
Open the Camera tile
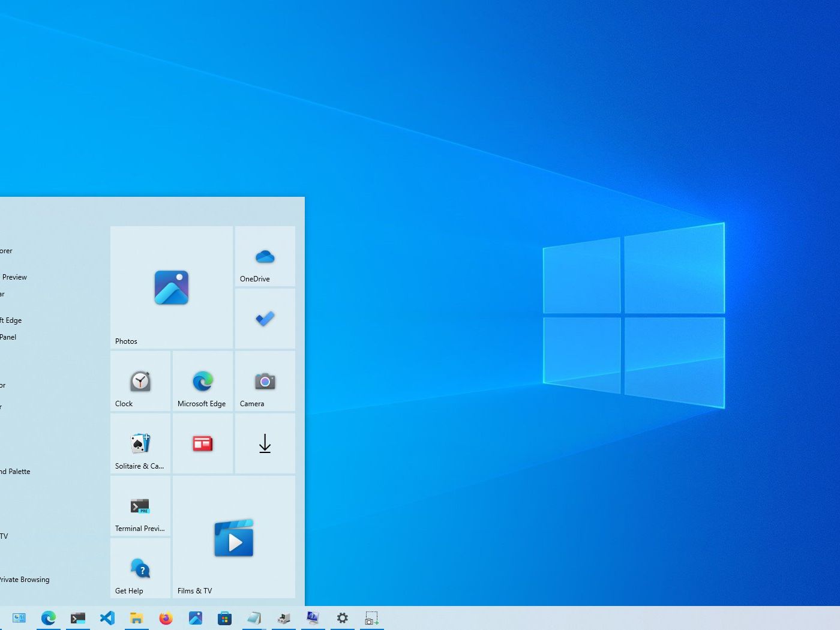point(265,381)
